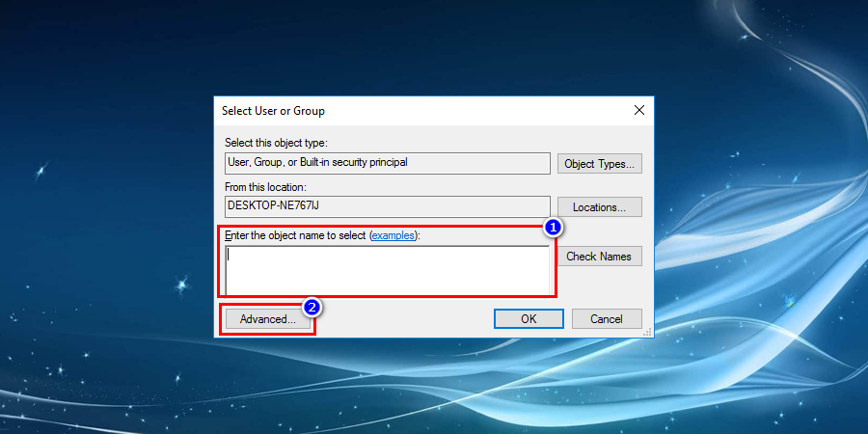Click the 'Select this object type:' label

coord(276,143)
